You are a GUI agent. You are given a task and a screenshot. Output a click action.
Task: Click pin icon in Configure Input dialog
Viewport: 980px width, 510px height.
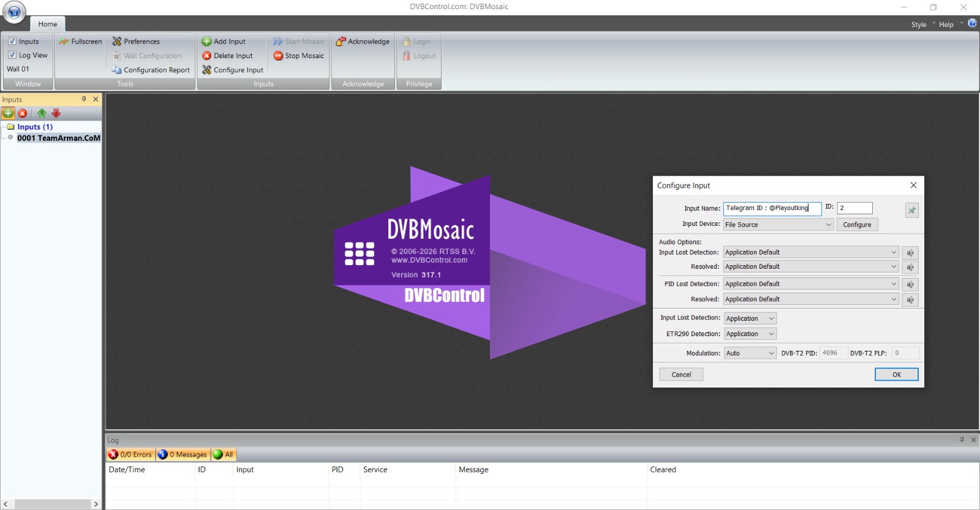[x=911, y=210]
